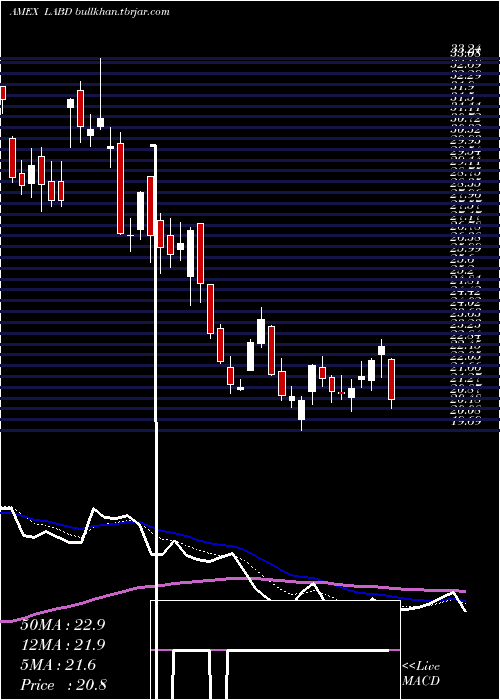Click the bullkhan.tbrjar.com site label
Viewport: 500px width, 700px height.
[120, 12]
